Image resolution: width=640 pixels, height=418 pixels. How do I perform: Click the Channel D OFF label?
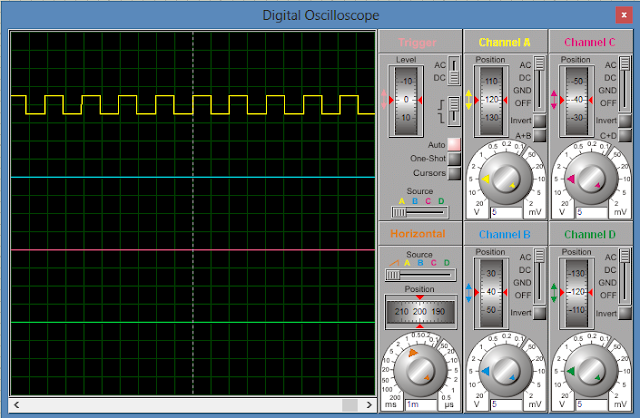pos(608,295)
